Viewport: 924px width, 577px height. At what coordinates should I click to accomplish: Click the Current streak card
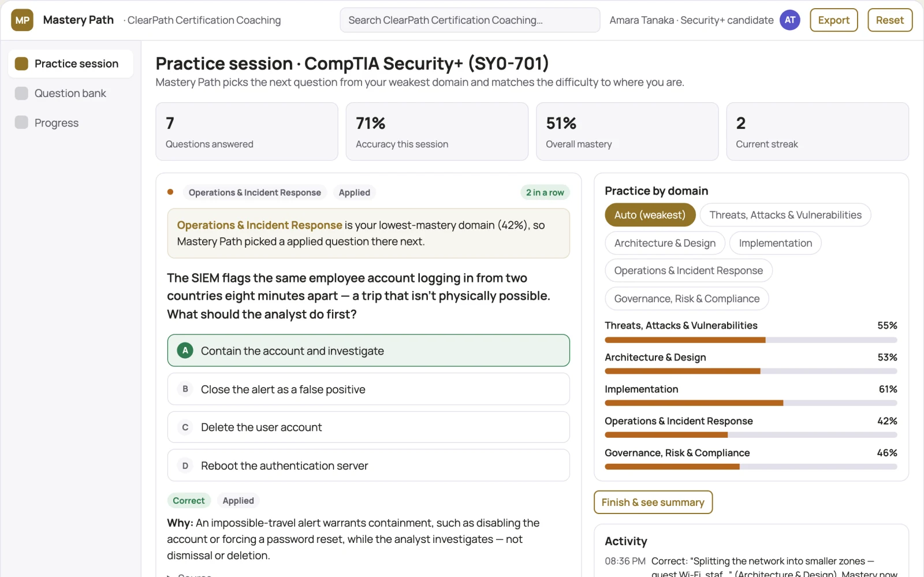point(818,132)
